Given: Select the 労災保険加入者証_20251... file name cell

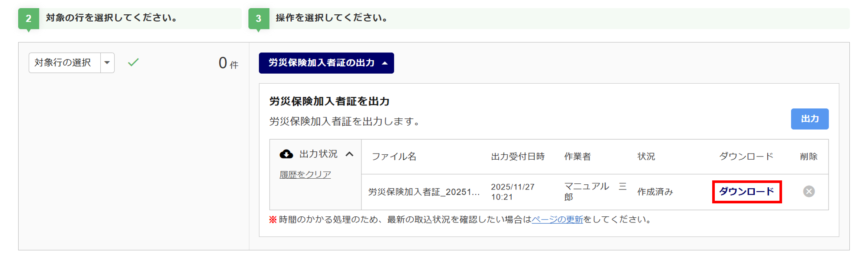Looking at the screenshot, I should coord(424,192).
